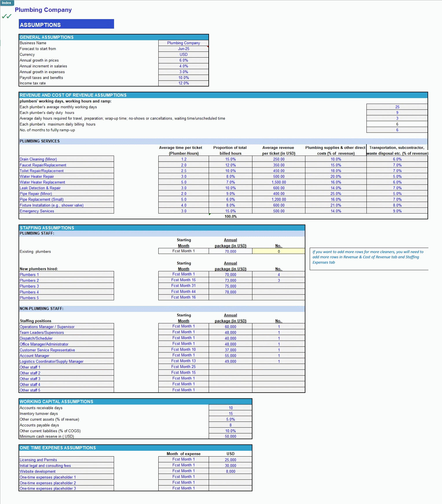Click Existing plumbers annual package 70,000
The height and width of the screenshot is (504, 442).
(x=230, y=251)
